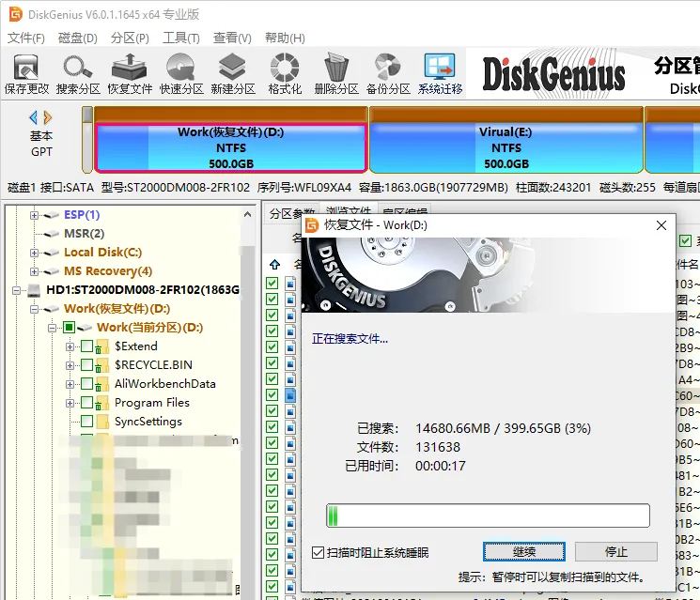Click the Stop (停止) button
This screenshot has width=700, height=600.
click(x=616, y=552)
